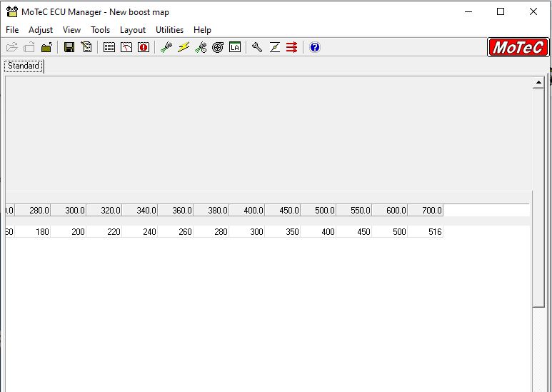
Task: Click the greyed-out open file folder icon
Action: pos(12,47)
